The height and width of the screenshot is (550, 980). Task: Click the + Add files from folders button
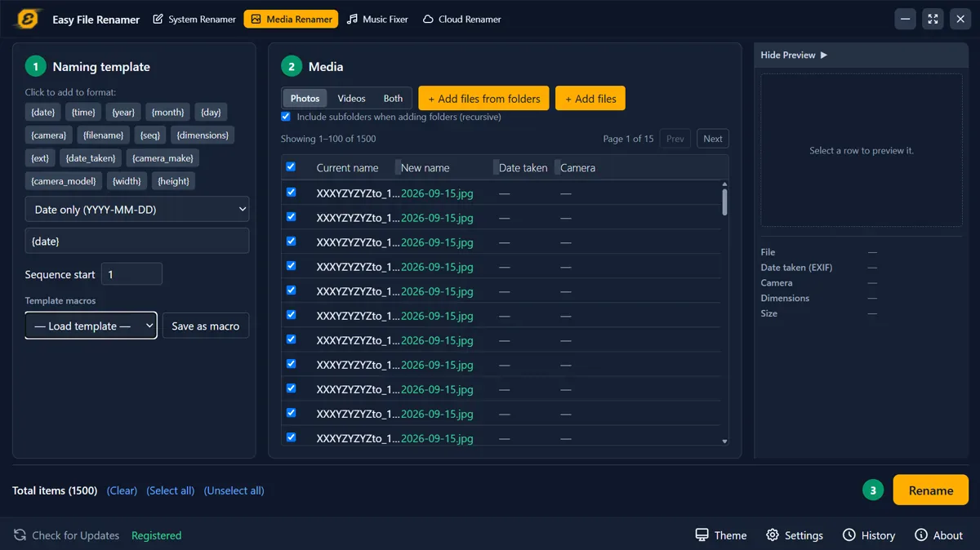point(484,99)
